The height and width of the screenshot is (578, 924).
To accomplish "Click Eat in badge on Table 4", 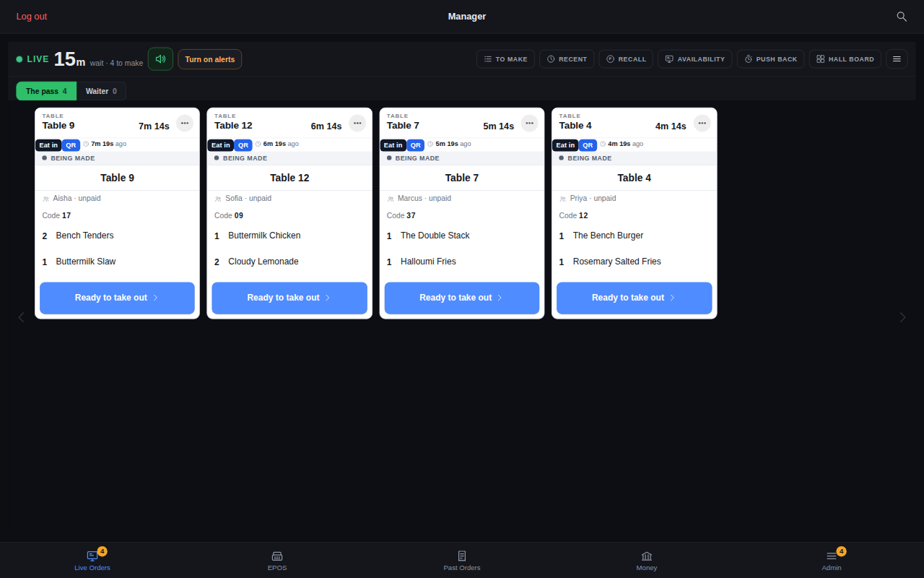I will 566,145.
